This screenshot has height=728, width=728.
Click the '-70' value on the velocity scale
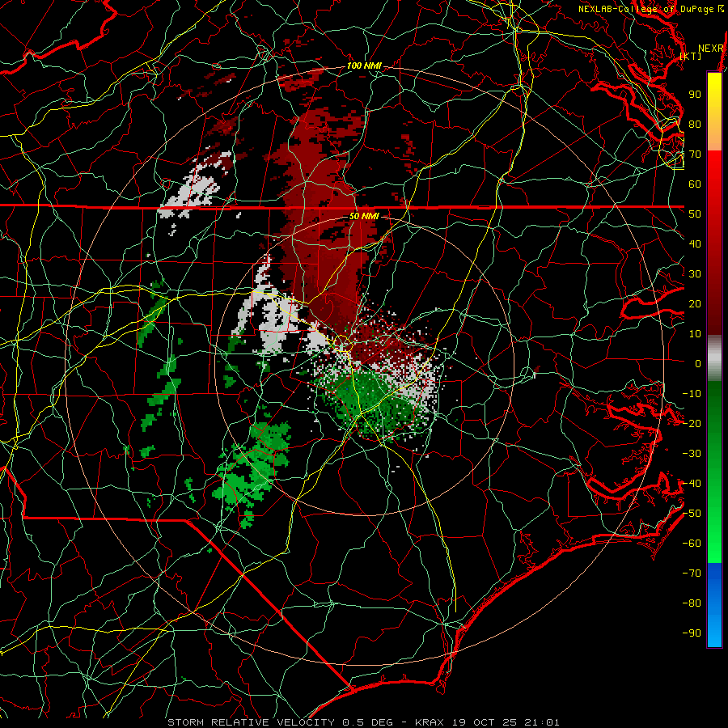pyautogui.click(x=692, y=574)
